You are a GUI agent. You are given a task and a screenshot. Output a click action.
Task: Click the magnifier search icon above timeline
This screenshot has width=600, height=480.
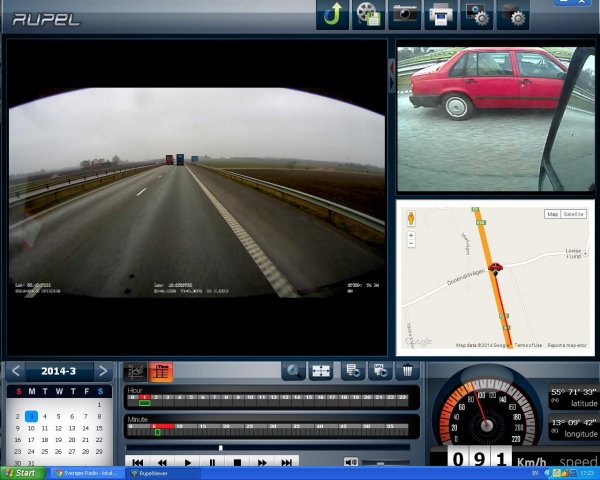coord(293,371)
